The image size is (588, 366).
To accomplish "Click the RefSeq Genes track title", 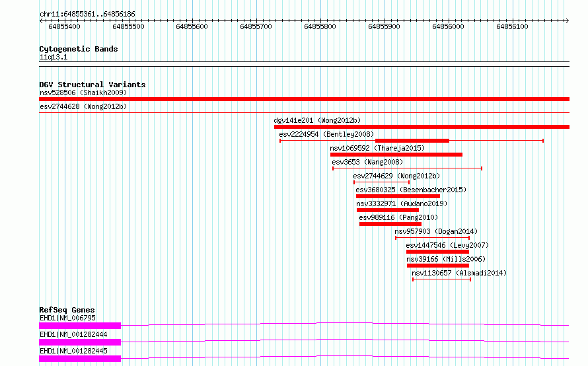I will pos(67,310).
